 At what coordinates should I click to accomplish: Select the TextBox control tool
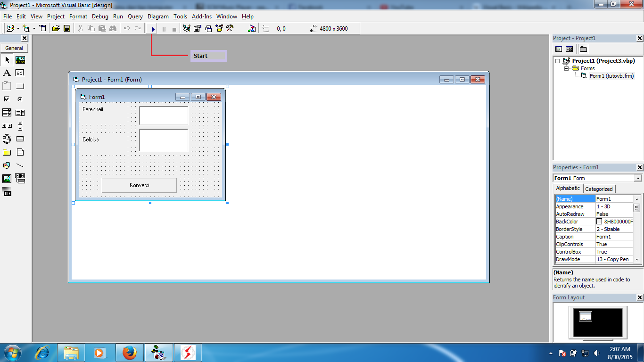[20, 73]
